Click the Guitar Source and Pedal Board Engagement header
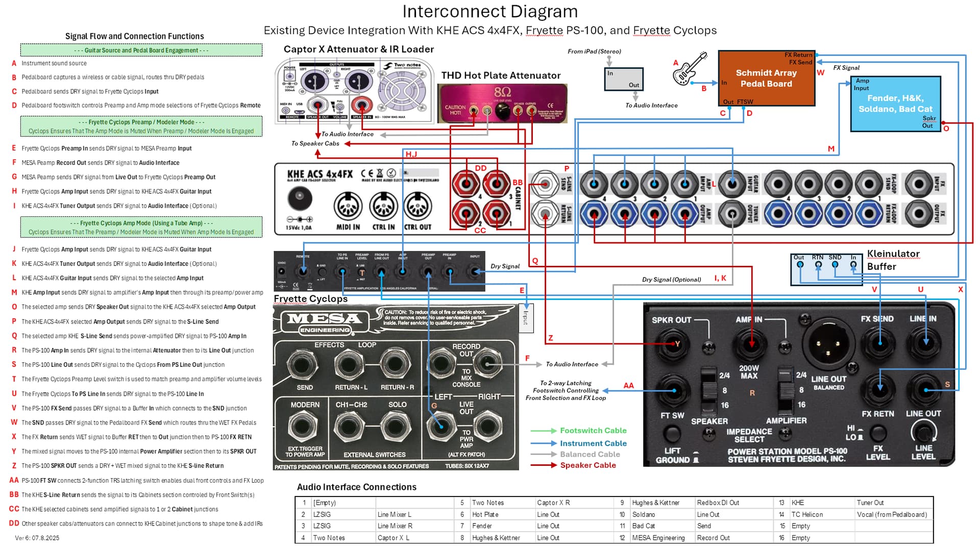 click(141, 50)
